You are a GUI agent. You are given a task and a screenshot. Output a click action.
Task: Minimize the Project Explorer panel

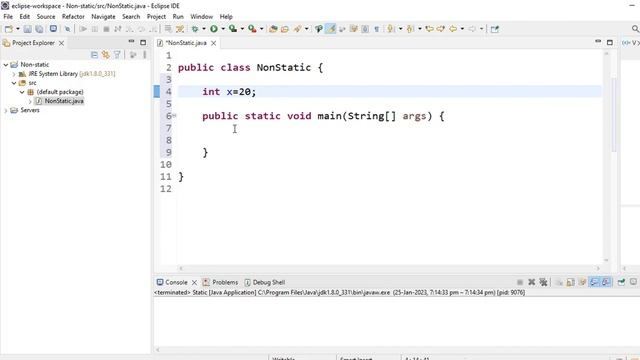tap(131, 42)
